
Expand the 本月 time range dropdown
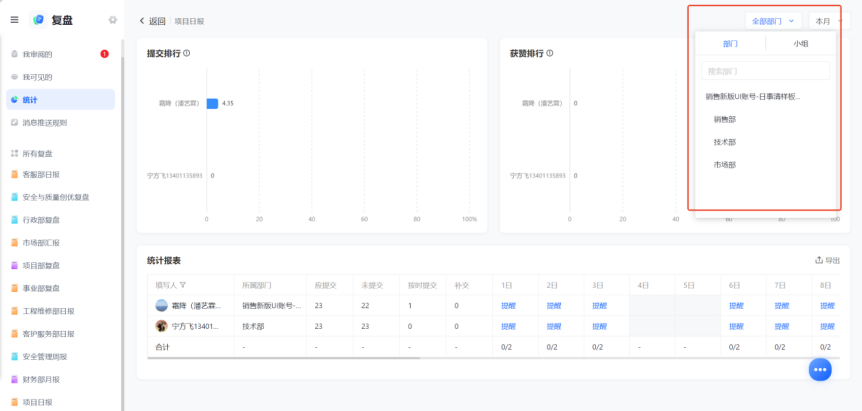coord(829,21)
